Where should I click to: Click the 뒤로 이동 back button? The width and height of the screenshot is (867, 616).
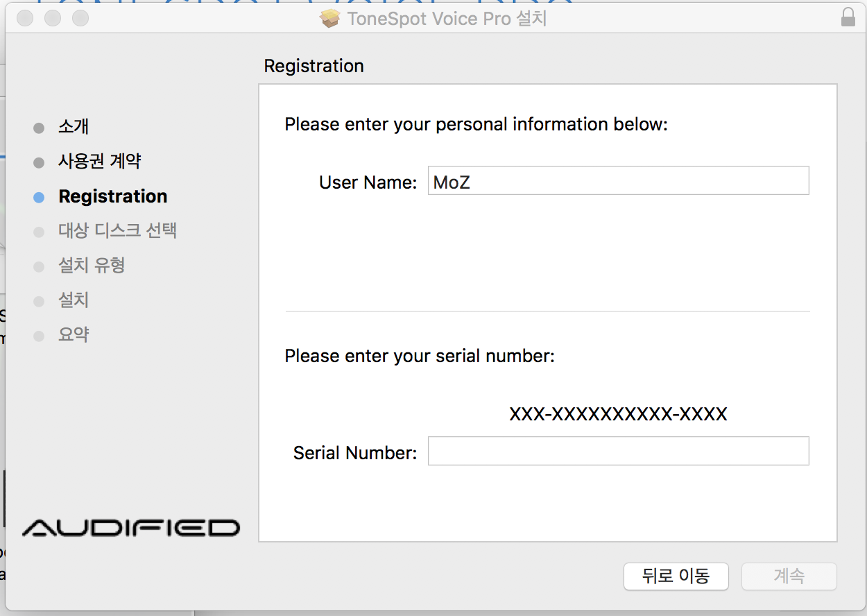coord(676,576)
